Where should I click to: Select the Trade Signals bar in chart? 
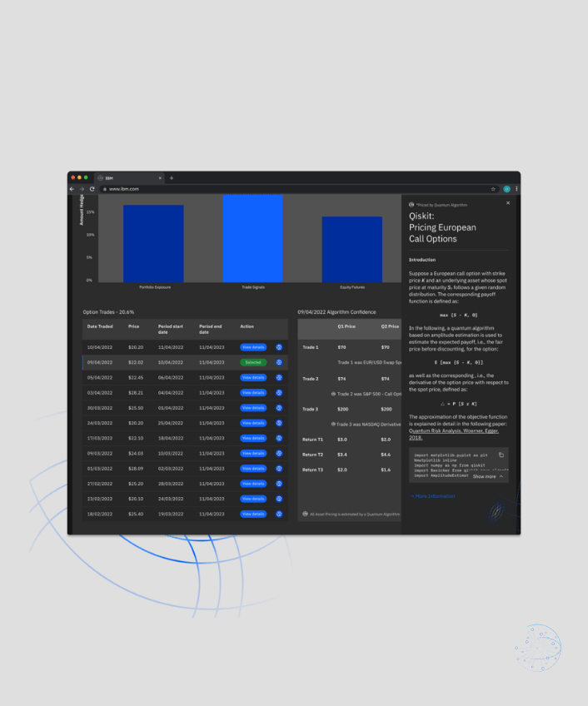pyautogui.click(x=252, y=239)
